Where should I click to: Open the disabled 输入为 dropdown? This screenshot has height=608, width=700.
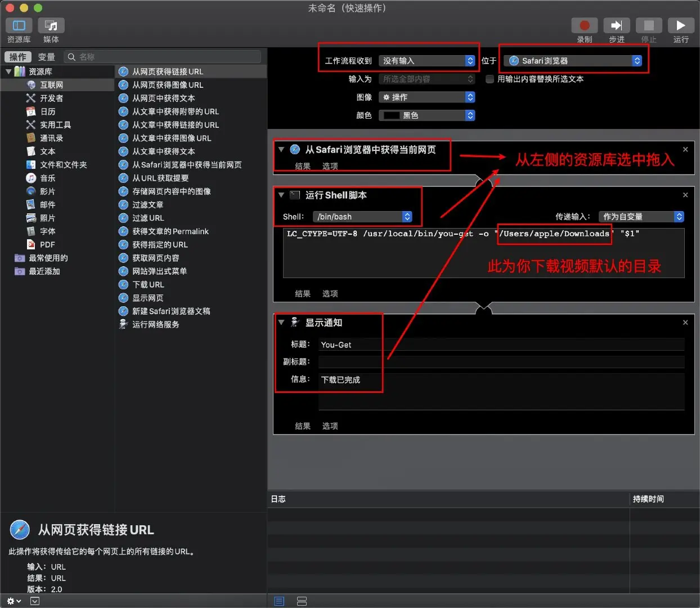click(427, 79)
